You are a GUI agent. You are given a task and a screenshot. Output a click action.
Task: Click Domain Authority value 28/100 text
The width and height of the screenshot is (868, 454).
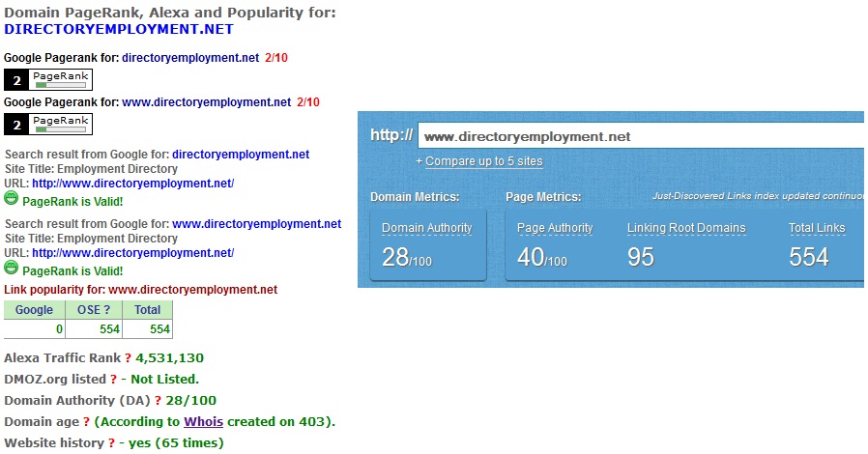[x=191, y=400]
